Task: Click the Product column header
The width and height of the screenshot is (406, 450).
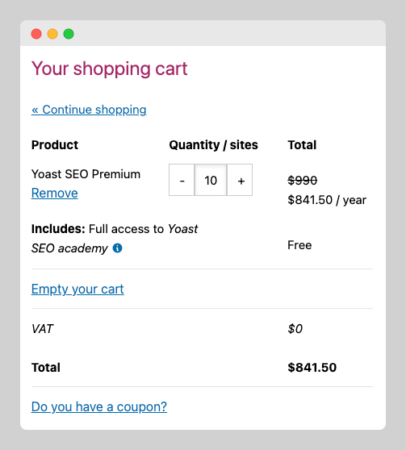Action: [55, 145]
